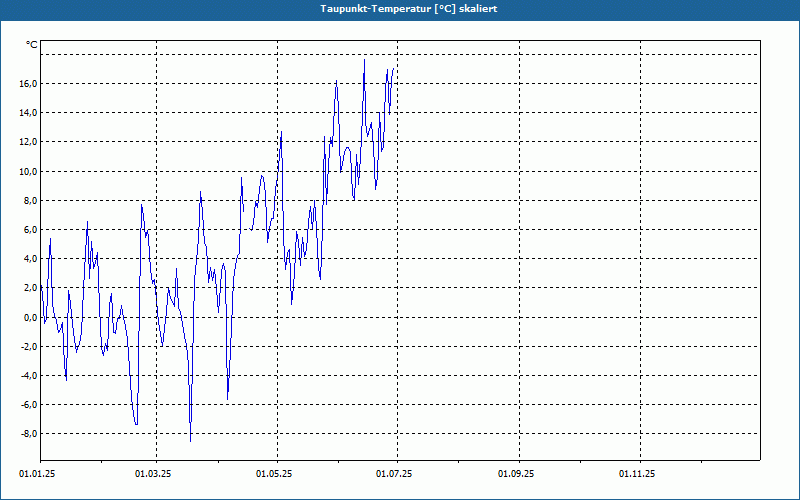The image size is (800, 500).
Task: Click the °C unit label
Action: pyautogui.click(x=32, y=45)
